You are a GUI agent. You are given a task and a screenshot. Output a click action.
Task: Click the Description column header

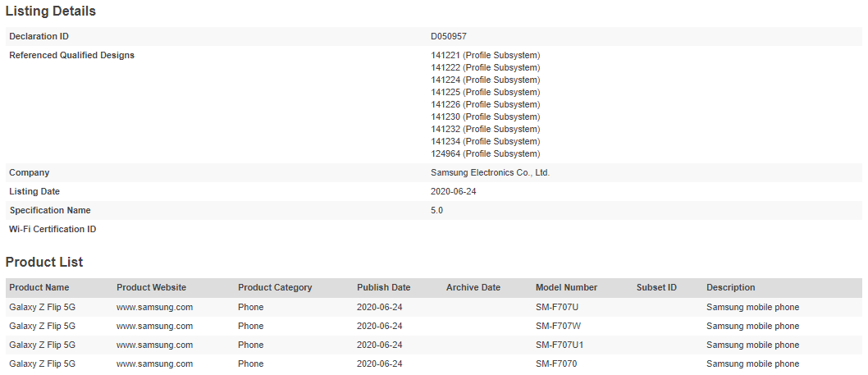click(730, 287)
